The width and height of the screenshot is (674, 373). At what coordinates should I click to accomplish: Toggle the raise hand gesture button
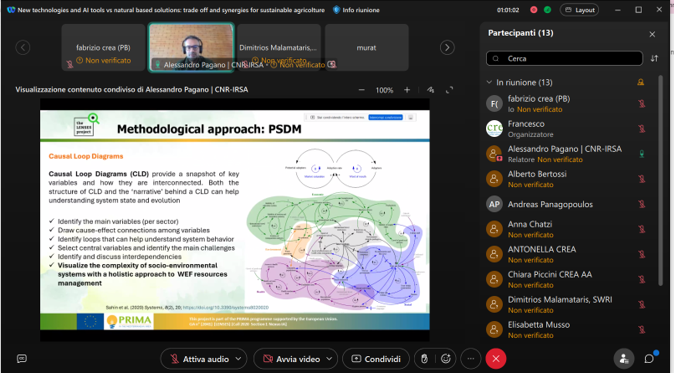[424, 358]
